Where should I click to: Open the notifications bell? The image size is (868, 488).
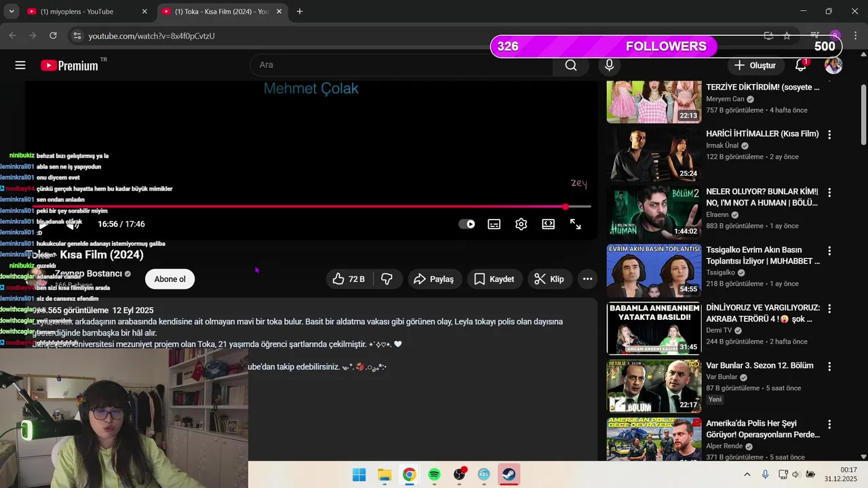801,65
